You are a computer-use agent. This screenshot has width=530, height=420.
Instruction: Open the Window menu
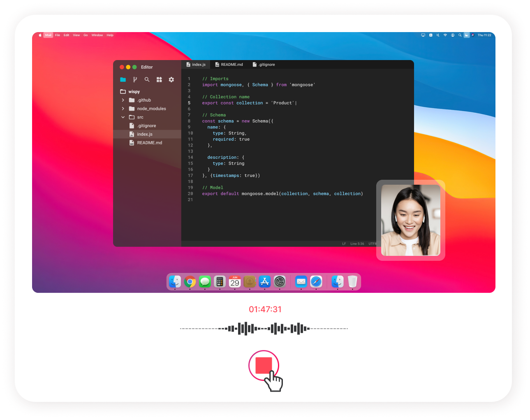[97, 35]
